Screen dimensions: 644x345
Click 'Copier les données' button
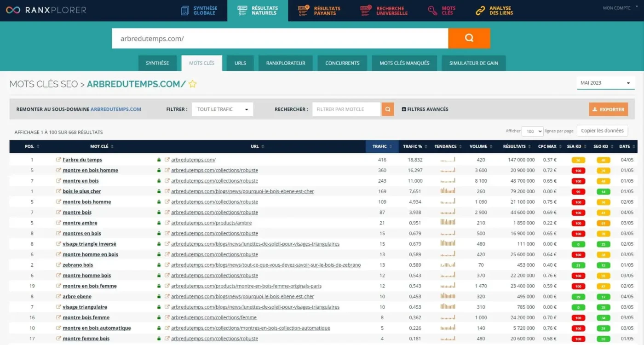click(x=602, y=131)
